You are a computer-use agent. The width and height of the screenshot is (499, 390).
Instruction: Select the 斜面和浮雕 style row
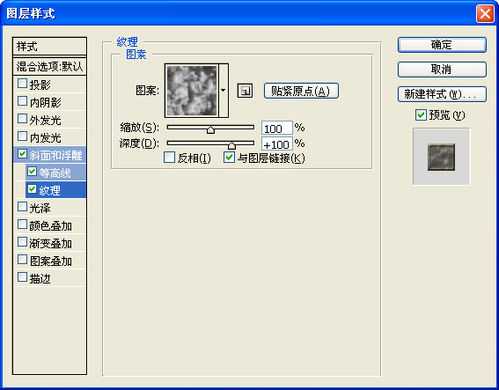49,155
